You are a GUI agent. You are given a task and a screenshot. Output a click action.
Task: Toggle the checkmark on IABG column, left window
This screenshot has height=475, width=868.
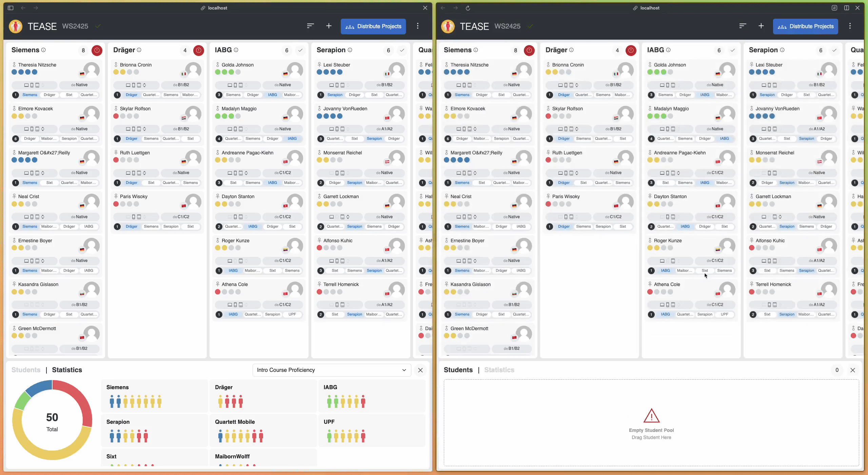click(x=300, y=51)
